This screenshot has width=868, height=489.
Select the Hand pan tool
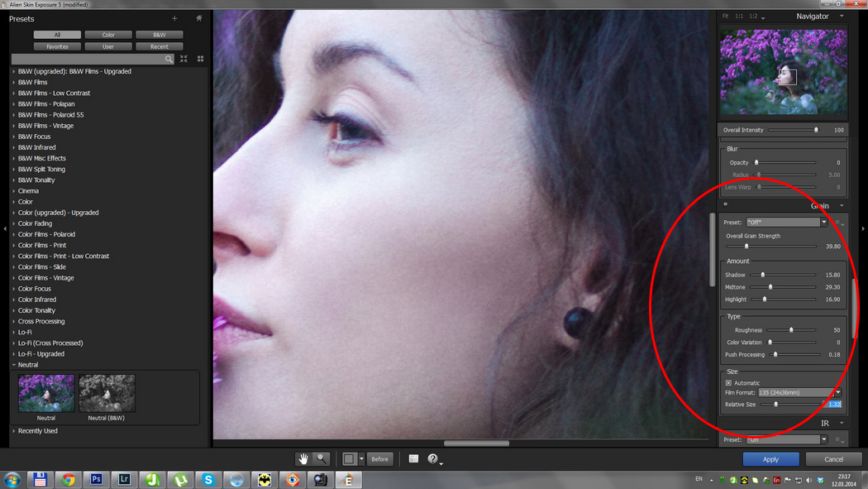click(x=303, y=458)
